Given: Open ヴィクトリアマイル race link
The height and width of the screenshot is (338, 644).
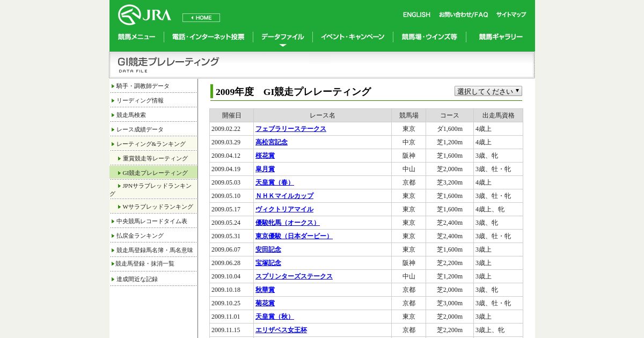Looking at the screenshot, I should (x=284, y=209).
